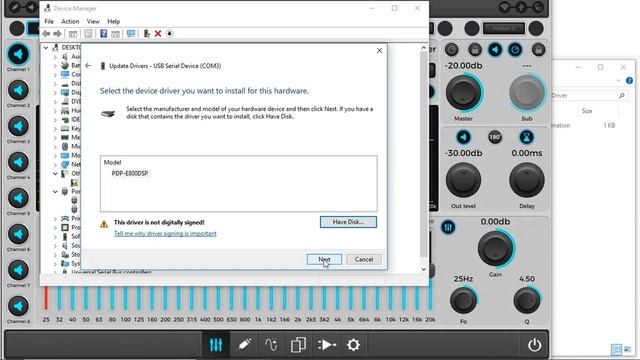Screen dimensions: 640x360
Task: Click the output channel speaker icon above -30.00db
Action: 463,137
